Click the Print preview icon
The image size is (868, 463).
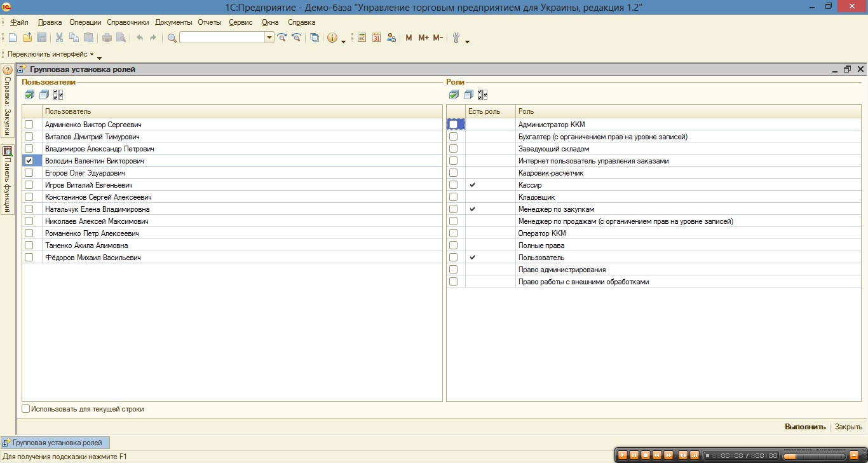121,38
